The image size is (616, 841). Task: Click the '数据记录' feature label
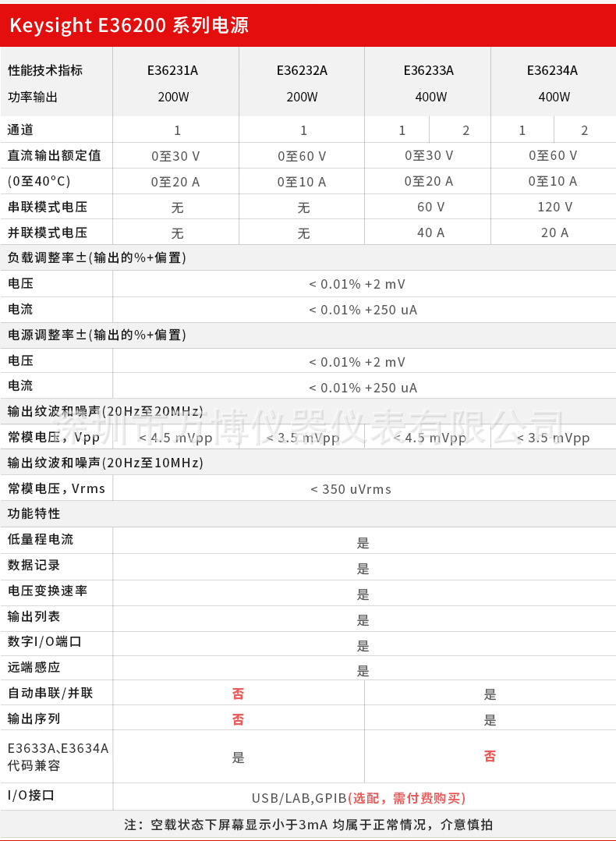pos(34,566)
